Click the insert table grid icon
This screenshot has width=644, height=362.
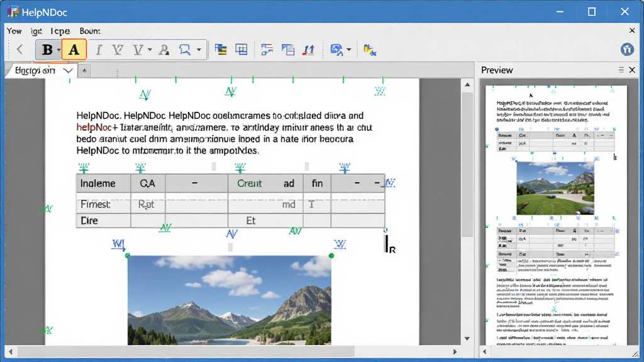tap(241, 50)
